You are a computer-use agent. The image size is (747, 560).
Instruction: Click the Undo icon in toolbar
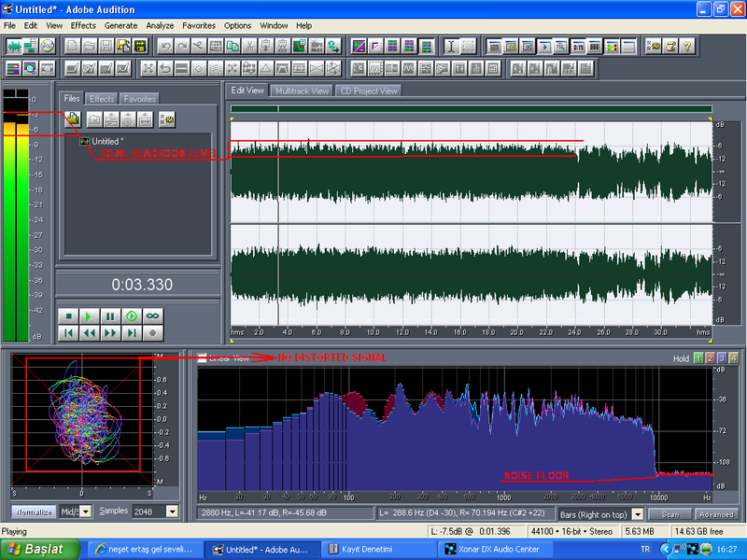(166, 46)
